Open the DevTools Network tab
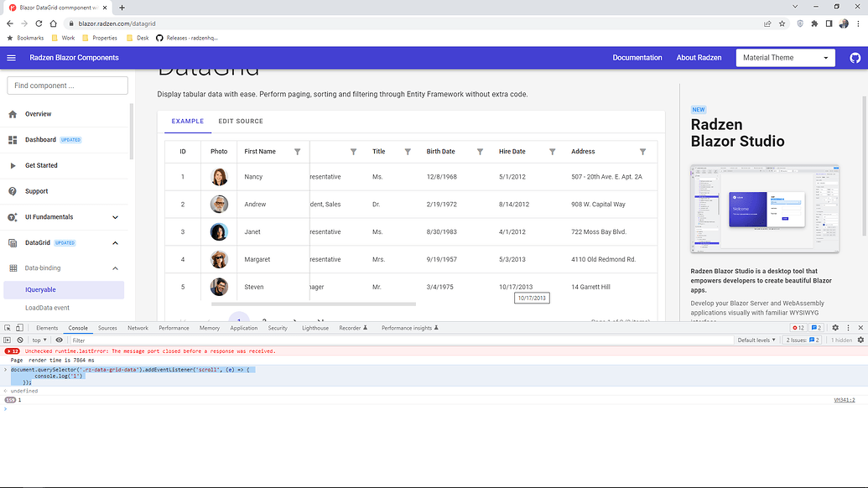This screenshot has height=488, width=868. [x=138, y=328]
